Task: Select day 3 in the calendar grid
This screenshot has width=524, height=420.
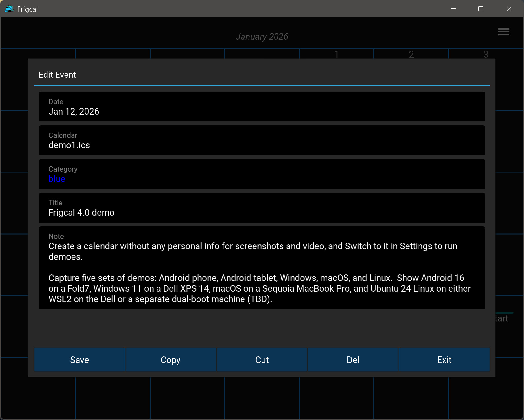Action: 486,54
